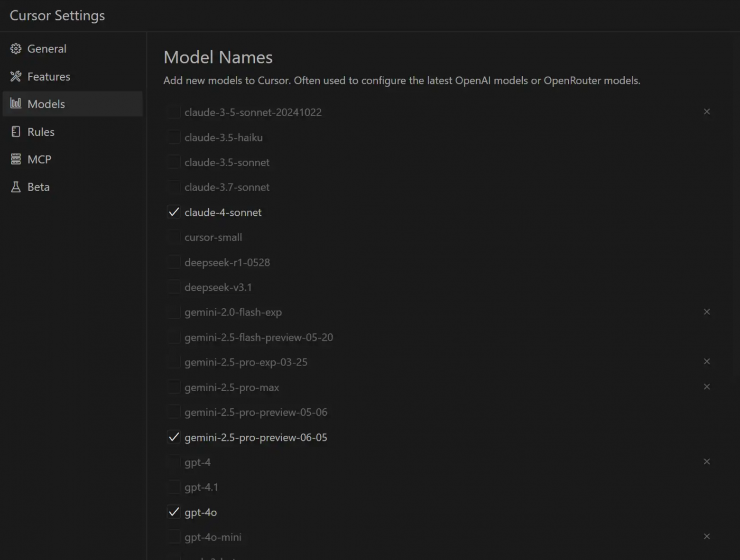Disable the gpt-4o model checkbox

click(x=174, y=512)
